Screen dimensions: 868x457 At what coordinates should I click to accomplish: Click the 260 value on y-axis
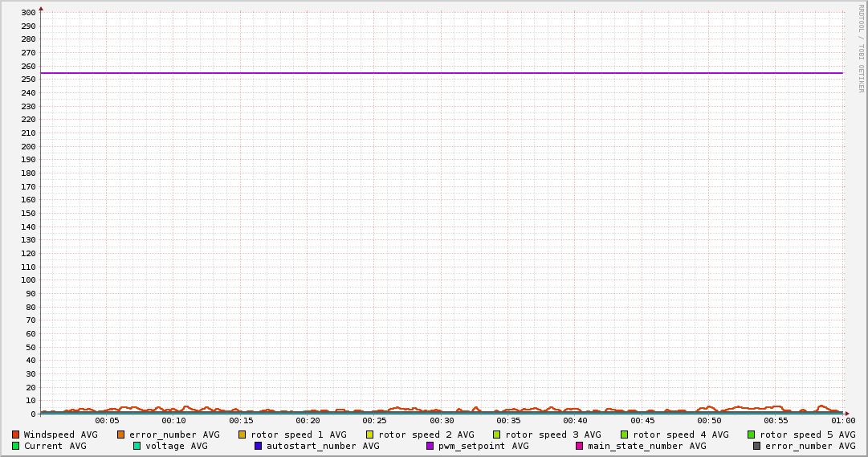tap(29, 66)
